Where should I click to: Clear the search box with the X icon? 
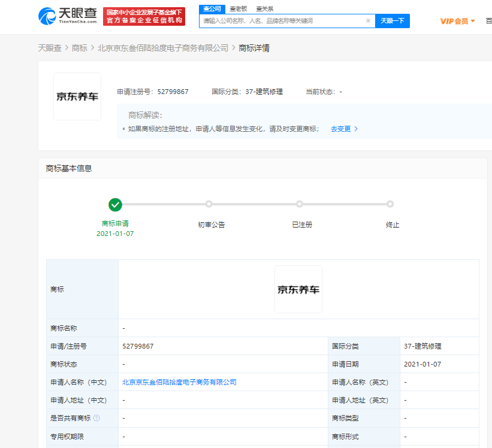(x=368, y=21)
